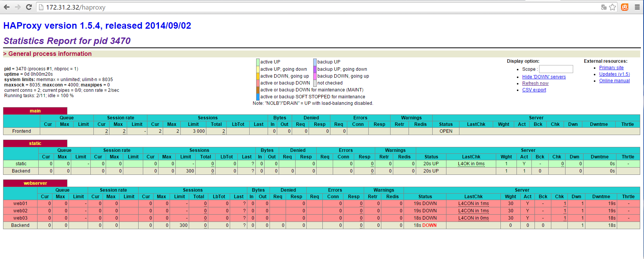Click the NOLB/DRAIN note text
644x259 pixels.
click(x=313, y=103)
